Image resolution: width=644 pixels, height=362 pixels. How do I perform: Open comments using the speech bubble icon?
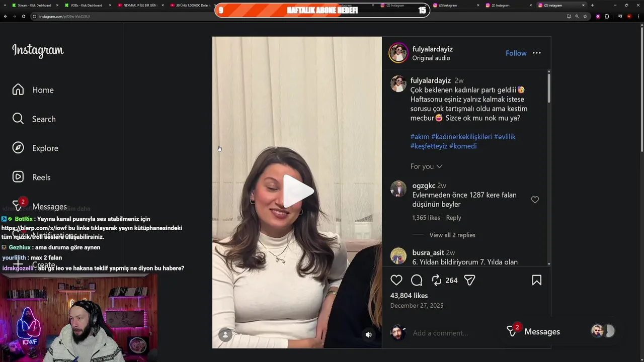417,280
